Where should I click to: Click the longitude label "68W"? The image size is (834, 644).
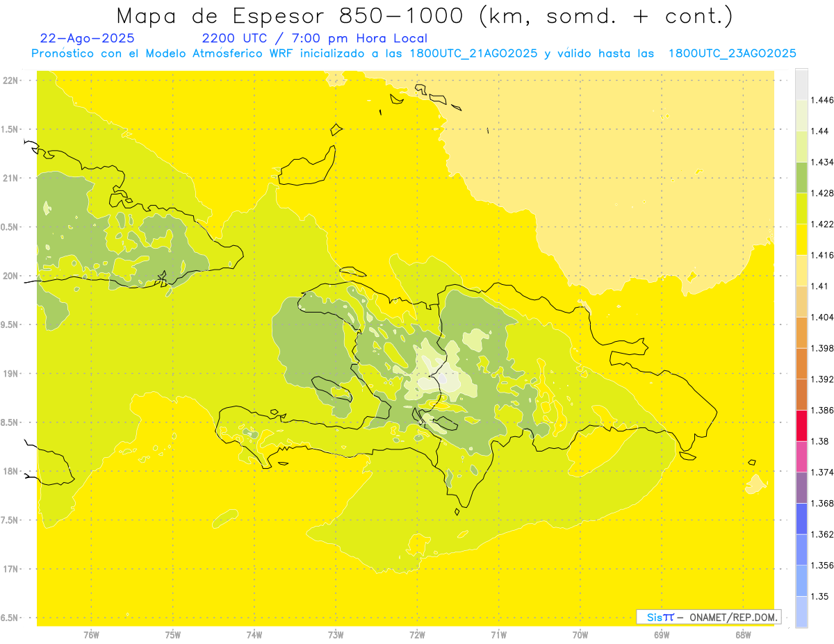(743, 635)
